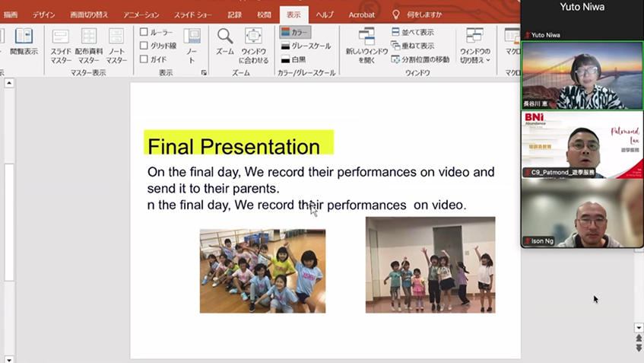Expand the Switch Windows (ウィンドウの切り替え) dropdown

point(474,46)
